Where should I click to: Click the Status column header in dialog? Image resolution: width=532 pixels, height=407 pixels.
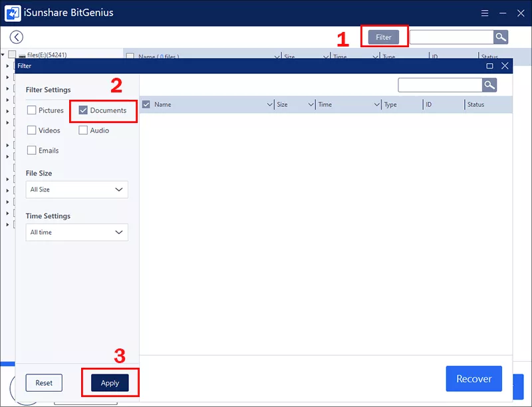point(475,104)
